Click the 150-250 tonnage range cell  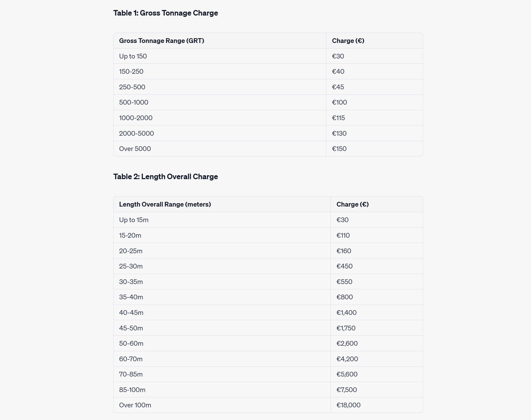(x=220, y=71)
